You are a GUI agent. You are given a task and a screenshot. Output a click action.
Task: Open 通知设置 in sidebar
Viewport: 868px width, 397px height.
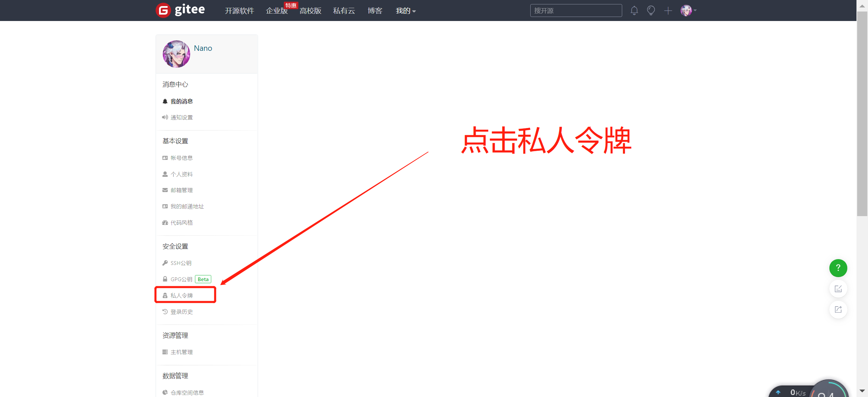tap(181, 117)
